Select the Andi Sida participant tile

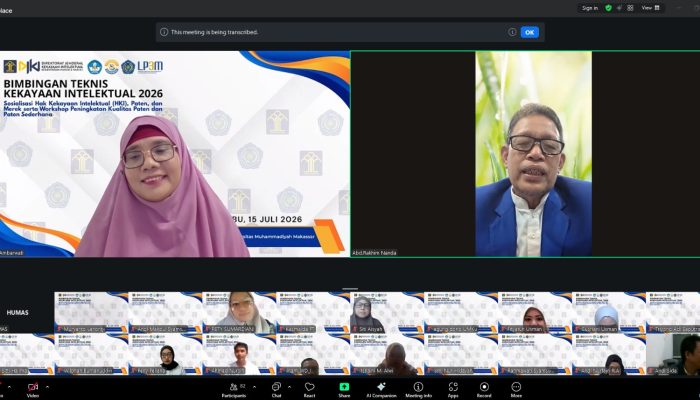(x=673, y=354)
